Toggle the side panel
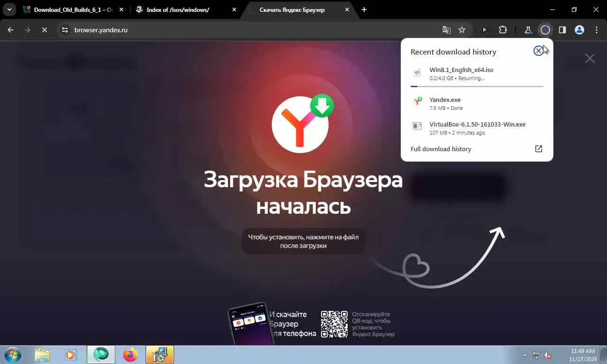The width and height of the screenshot is (607, 364). coord(562,30)
